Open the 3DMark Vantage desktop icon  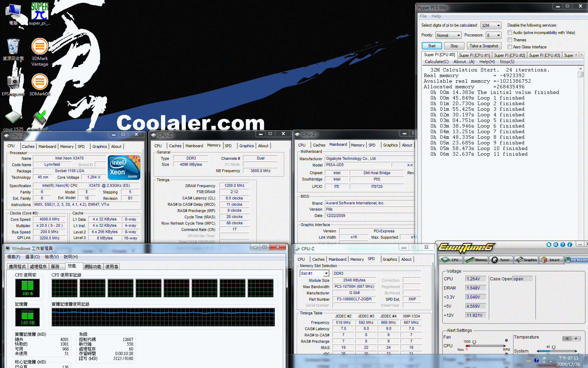point(40,52)
